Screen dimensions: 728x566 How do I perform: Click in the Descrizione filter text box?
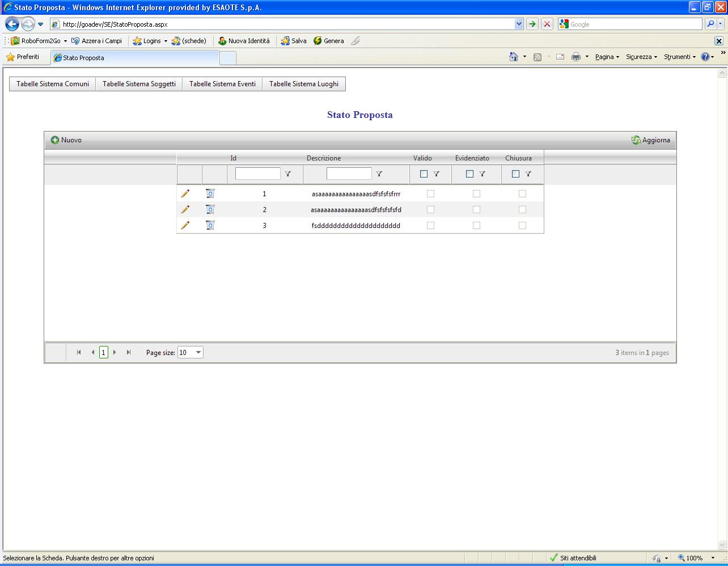pos(349,174)
